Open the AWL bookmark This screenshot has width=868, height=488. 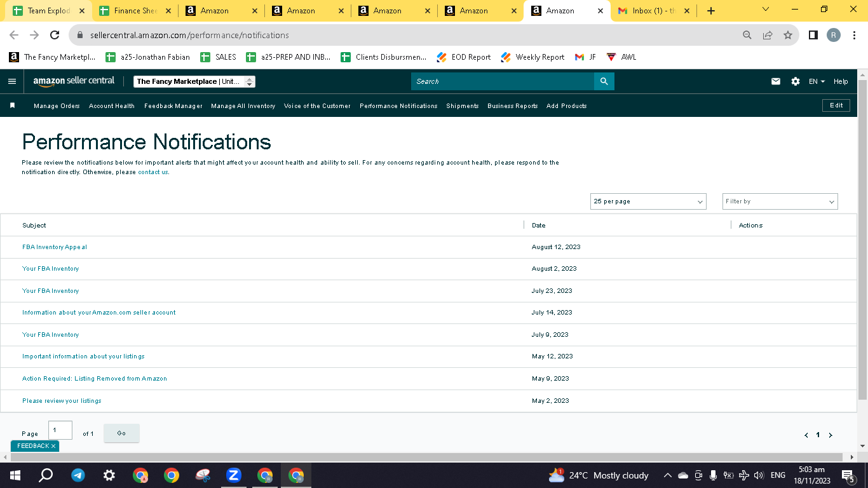coord(621,57)
